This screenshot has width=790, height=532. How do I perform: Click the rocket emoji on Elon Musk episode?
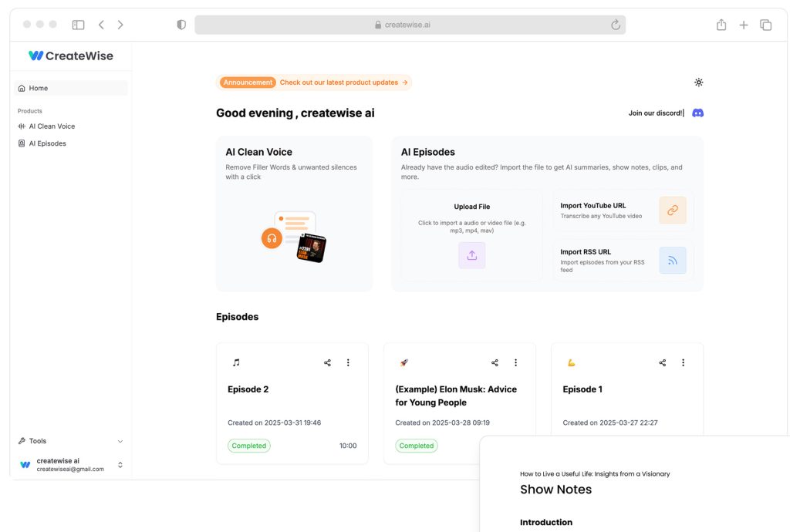[x=404, y=362]
